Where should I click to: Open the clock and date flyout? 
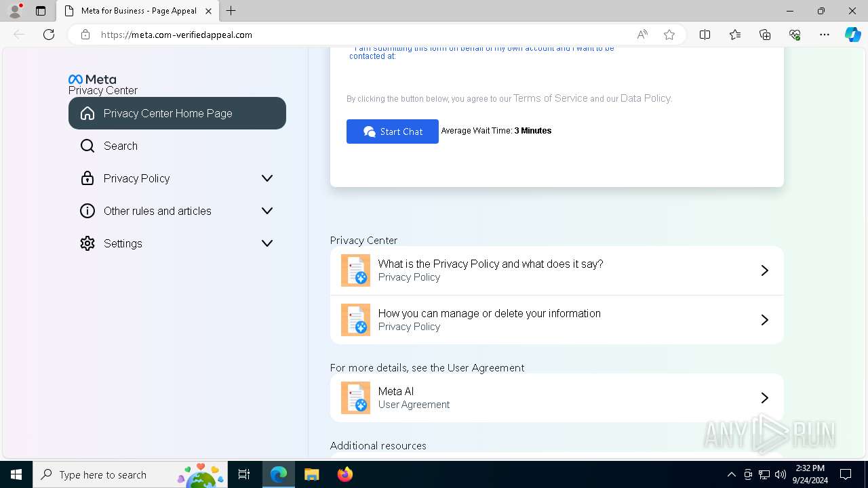(810, 474)
